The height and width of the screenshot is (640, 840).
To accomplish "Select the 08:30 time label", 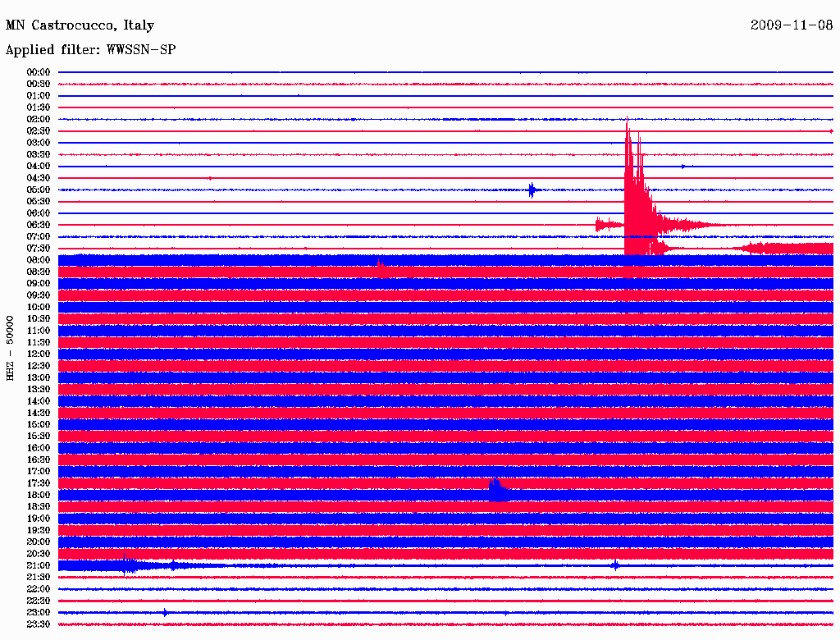I will tap(39, 272).
